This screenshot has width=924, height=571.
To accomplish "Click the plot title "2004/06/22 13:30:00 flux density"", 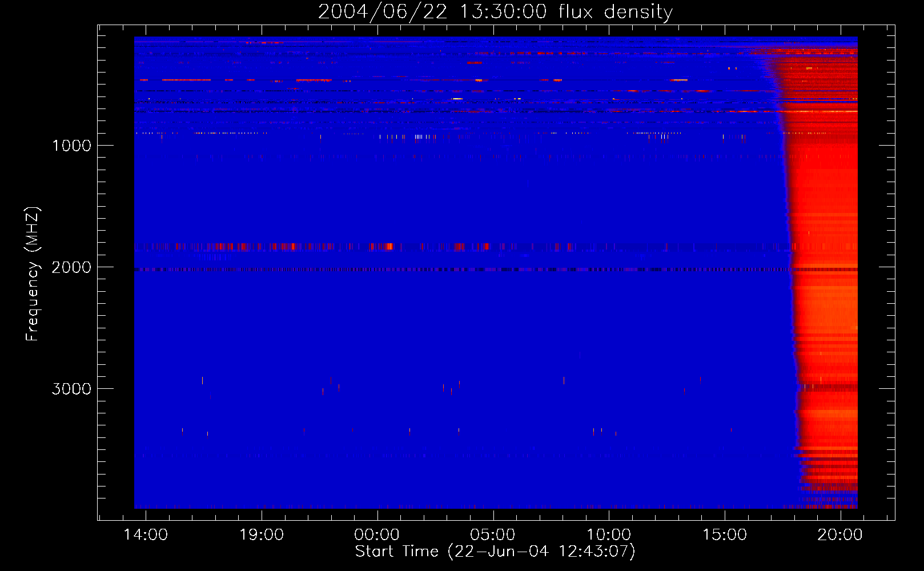I will (495, 12).
